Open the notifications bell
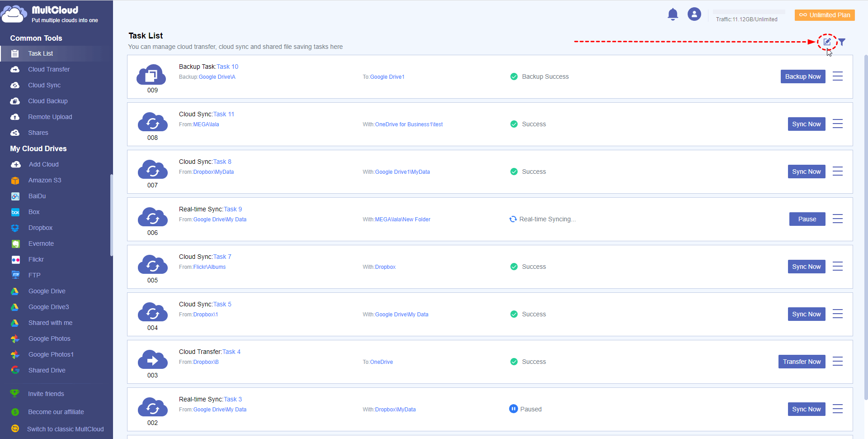This screenshot has height=439, width=868. 673,14
